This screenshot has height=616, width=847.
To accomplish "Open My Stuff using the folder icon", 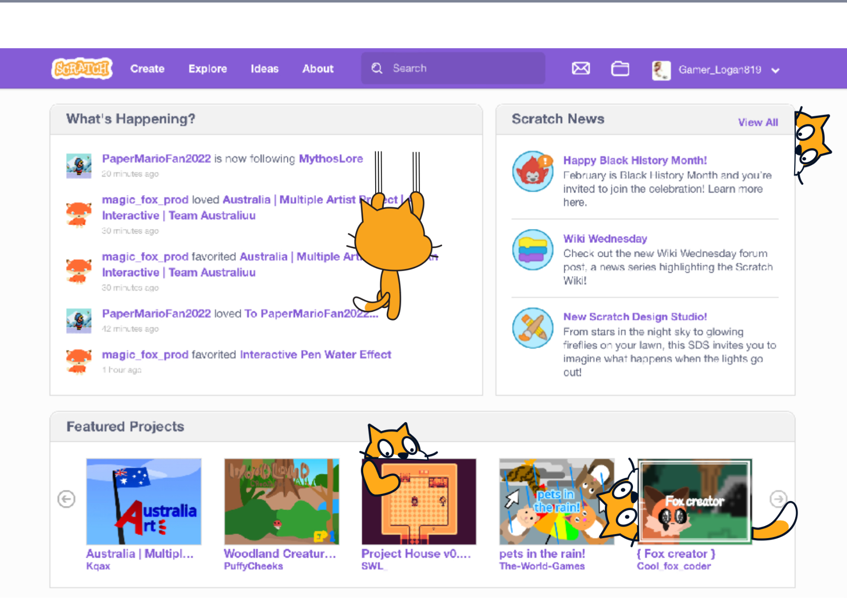I will point(620,68).
